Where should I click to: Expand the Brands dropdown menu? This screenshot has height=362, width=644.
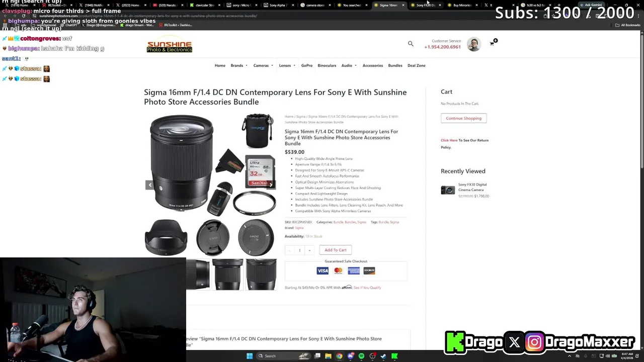pyautogui.click(x=239, y=65)
